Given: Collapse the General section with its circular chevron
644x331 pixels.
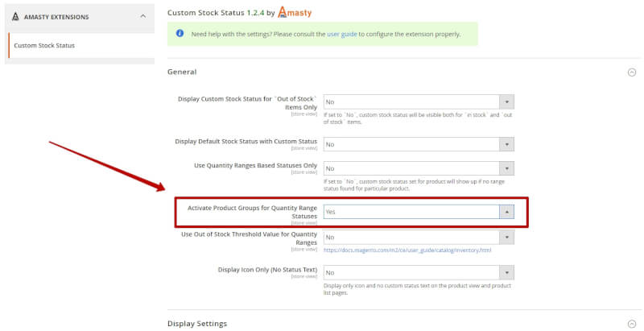Looking at the screenshot, I should 632,72.
